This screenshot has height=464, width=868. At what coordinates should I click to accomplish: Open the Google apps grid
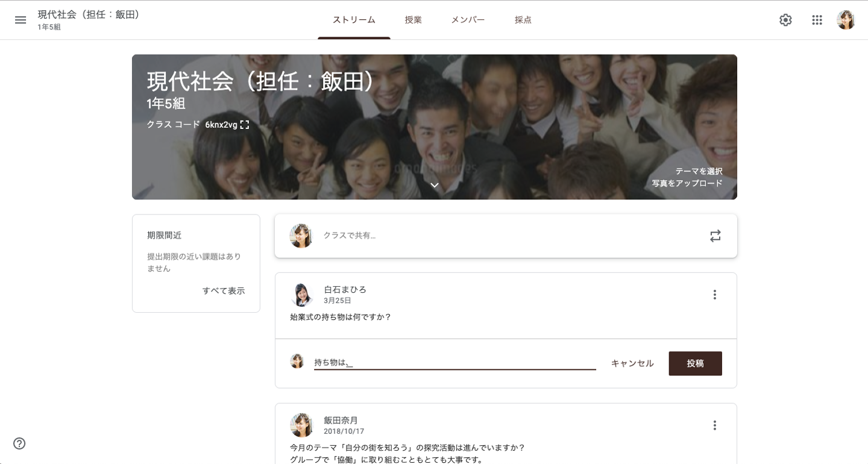(817, 20)
